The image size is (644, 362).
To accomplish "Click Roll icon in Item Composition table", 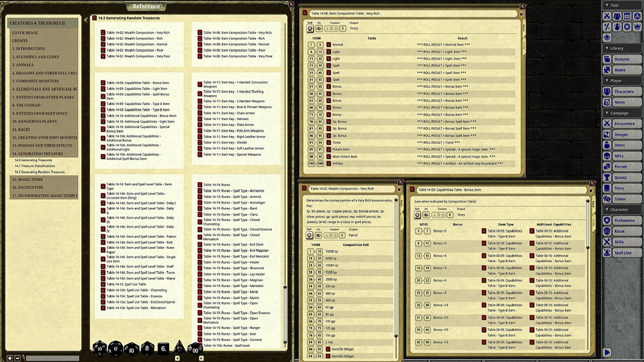I will [x=310, y=29].
